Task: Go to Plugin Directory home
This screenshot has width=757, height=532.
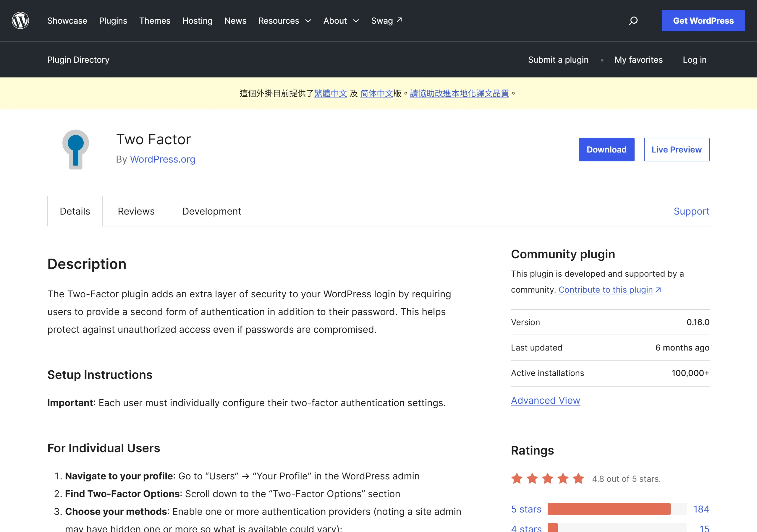Action: pos(78,60)
